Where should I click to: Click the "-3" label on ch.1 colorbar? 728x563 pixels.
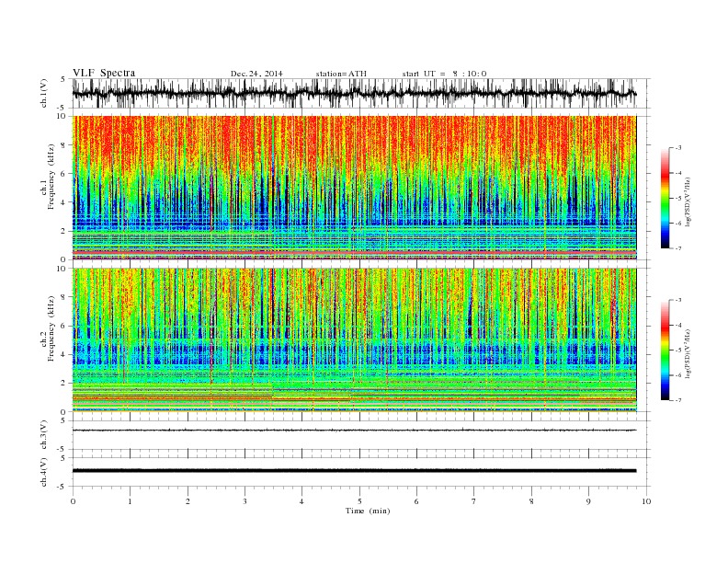[x=677, y=148]
